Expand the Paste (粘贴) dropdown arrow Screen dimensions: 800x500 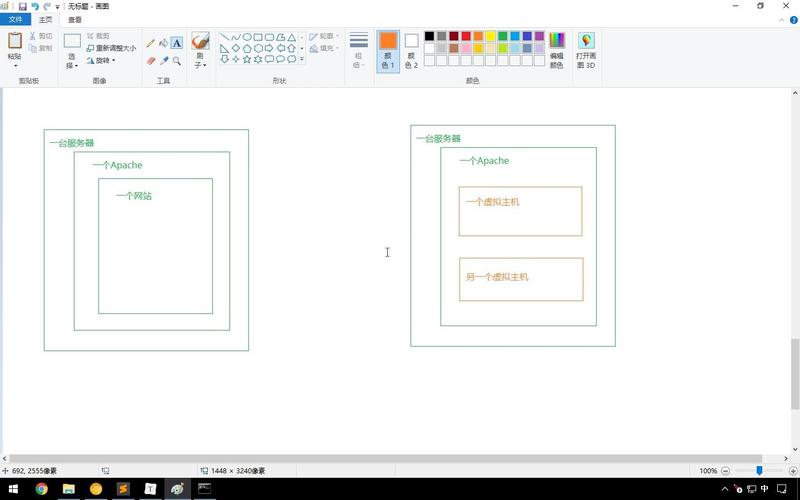(x=15, y=66)
